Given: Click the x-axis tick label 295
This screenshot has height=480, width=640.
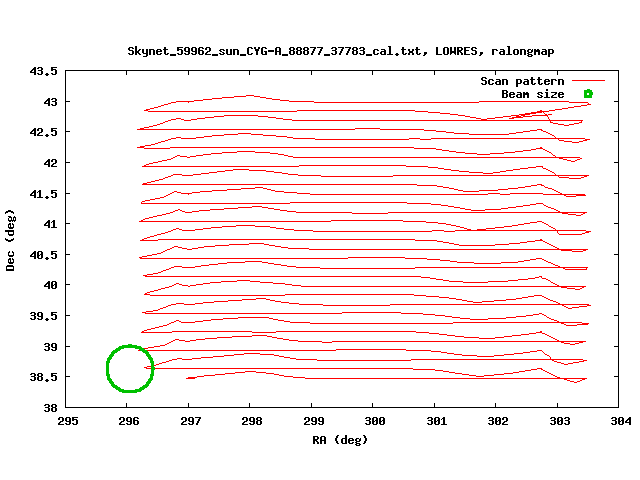Looking at the screenshot, I should 68,421.
